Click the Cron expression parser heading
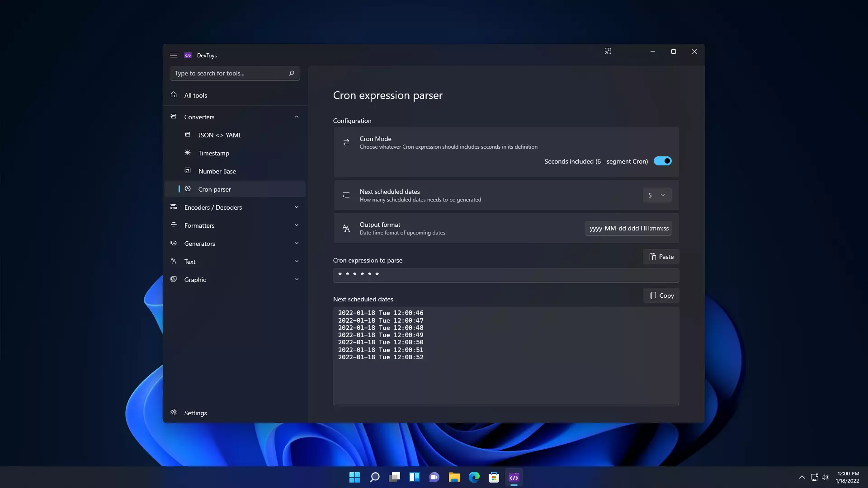 click(x=388, y=95)
